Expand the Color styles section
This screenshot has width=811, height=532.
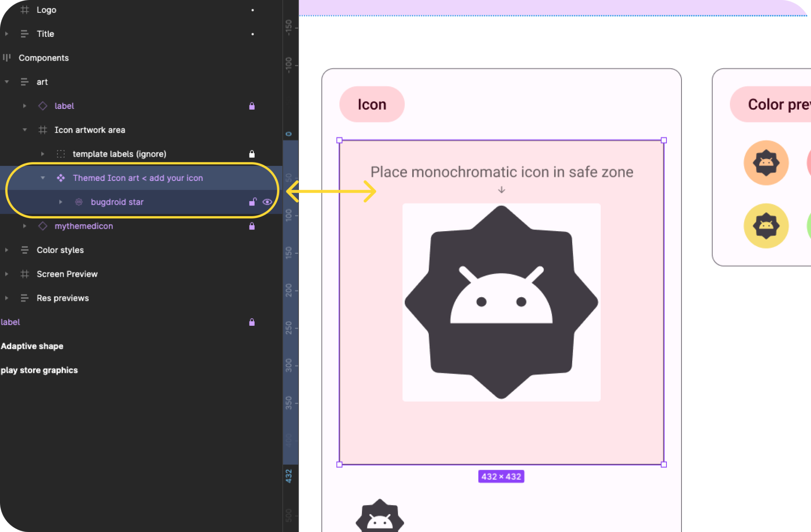coord(6,250)
